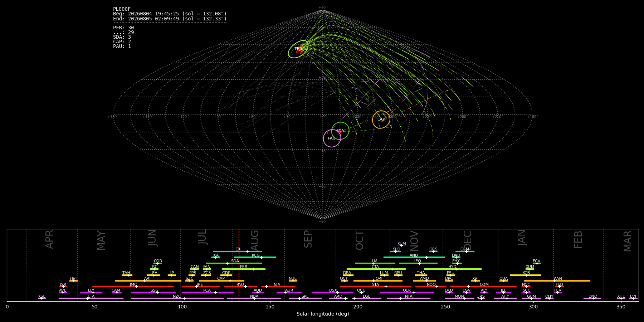The width and height of the screenshot is (644, 322).
Task: Click the NZC shower bar
Action: point(177,298)
